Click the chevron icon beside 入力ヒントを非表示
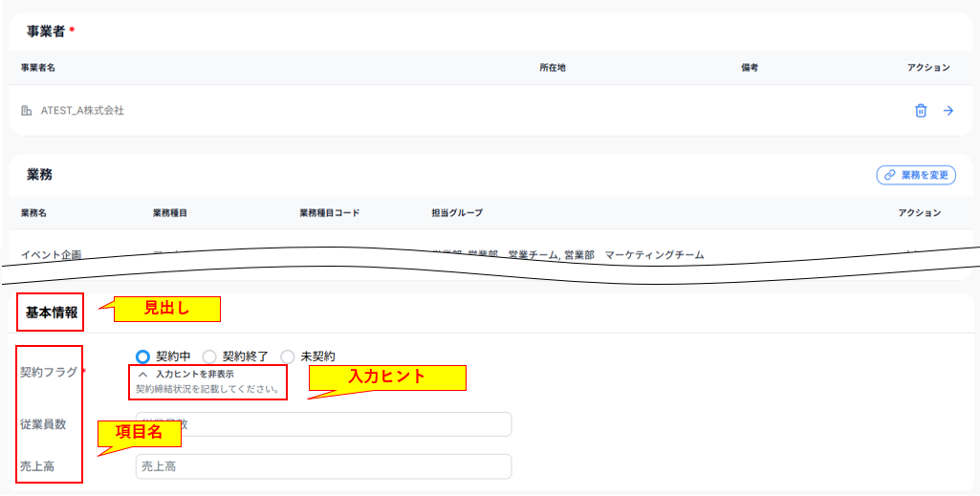 point(143,375)
